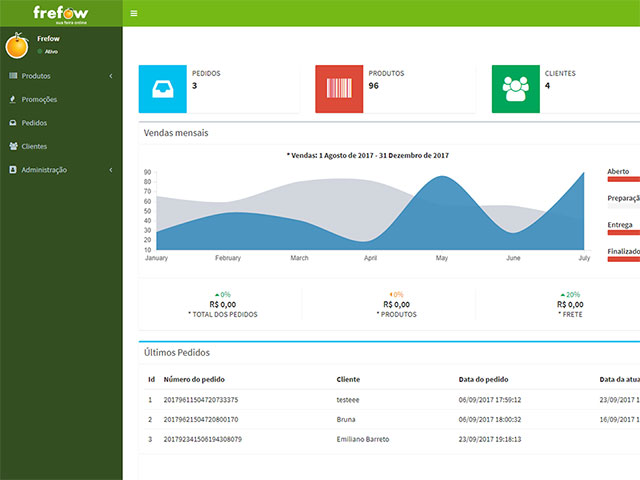Open Promoções in the sidebar

(39, 99)
